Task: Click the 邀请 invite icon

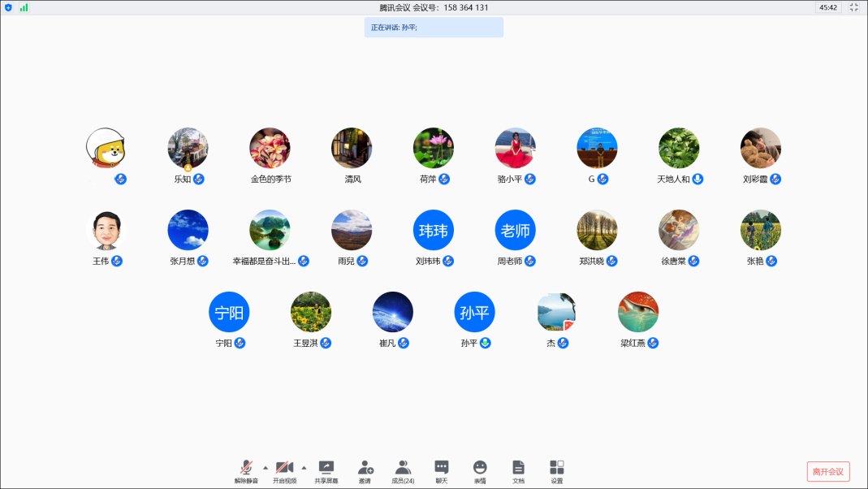Action: [365, 470]
